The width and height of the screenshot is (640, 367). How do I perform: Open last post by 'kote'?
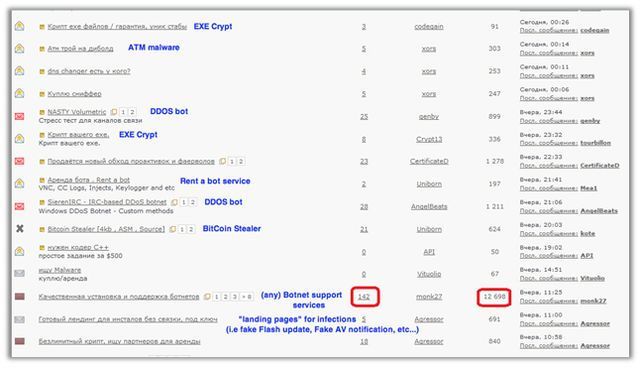pyautogui.click(x=587, y=234)
